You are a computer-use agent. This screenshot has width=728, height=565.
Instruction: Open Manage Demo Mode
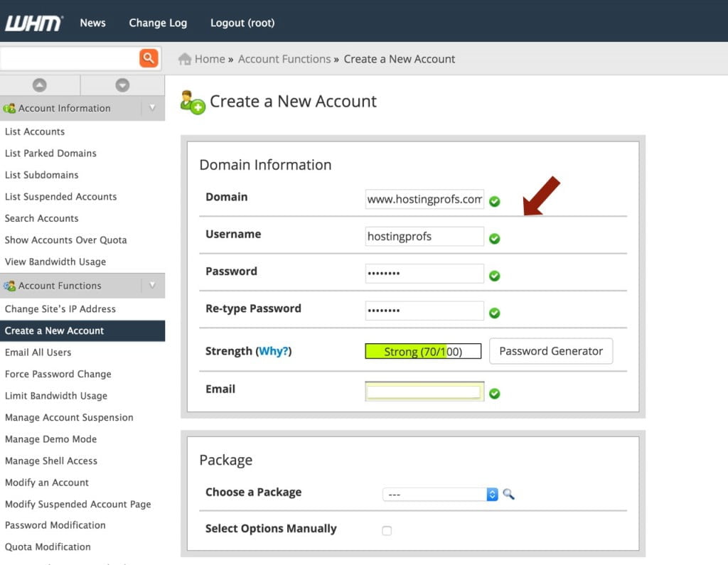51,439
